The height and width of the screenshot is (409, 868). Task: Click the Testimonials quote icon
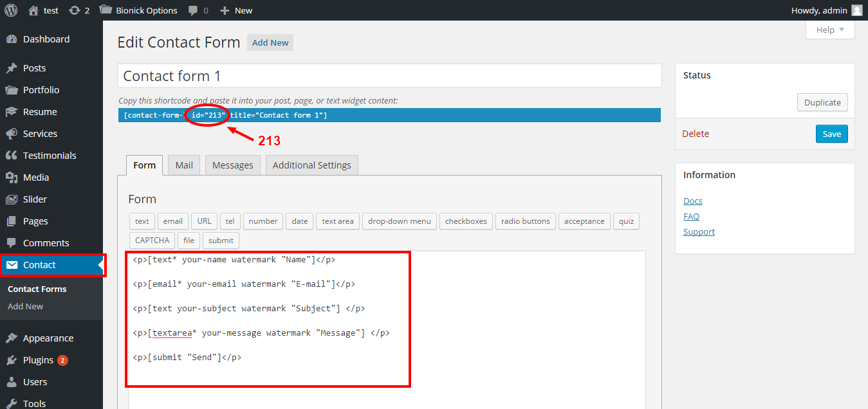(12, 156)
